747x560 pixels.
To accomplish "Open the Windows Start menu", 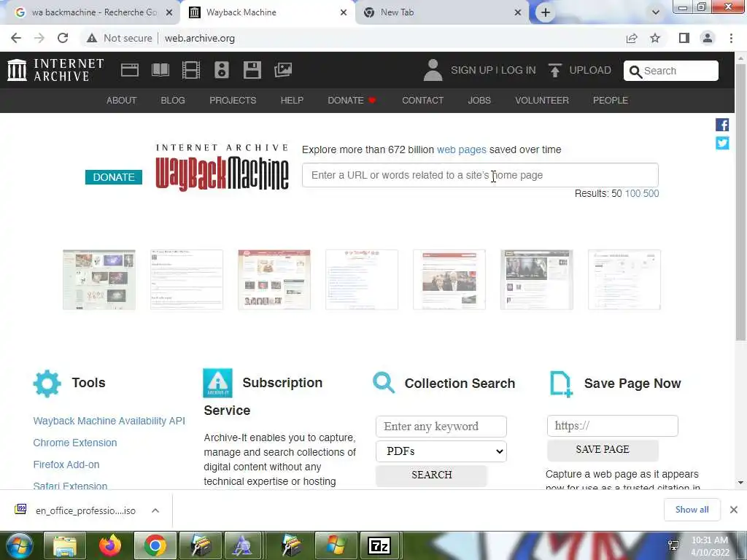I will coord(18,545).
